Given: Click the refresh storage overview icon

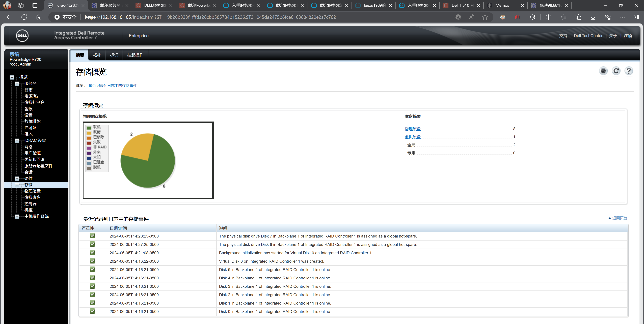Looking at the screenshot, I should (616, 71).
